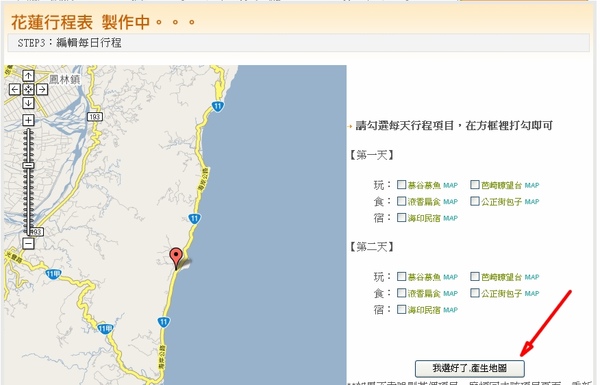Check Day 1 芭崎瞭望台 checkbox

pyautogui.click(x=475, y=185)
